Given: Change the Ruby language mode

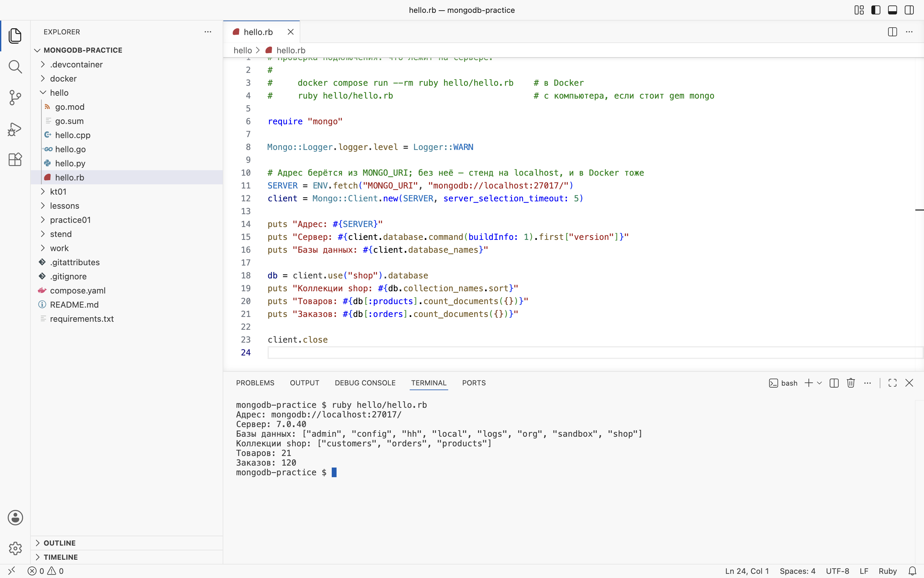Looking at the screenshot, I should click(887, 571).
